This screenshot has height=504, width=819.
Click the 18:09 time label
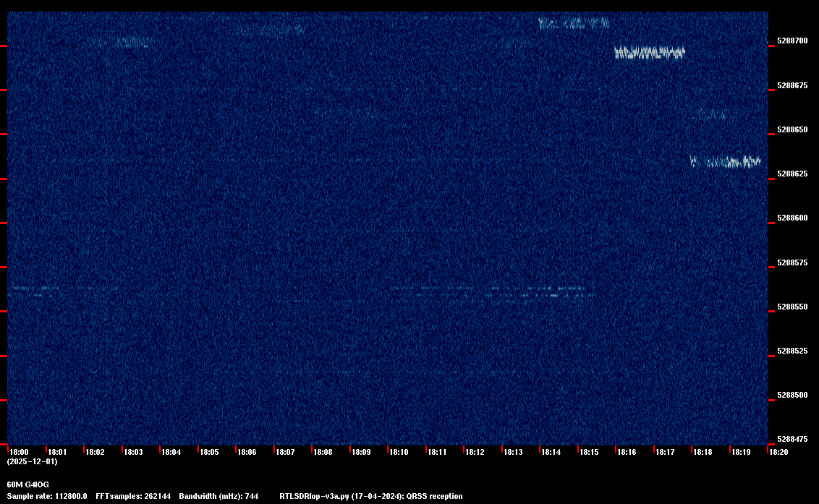(x=362, y=452)
